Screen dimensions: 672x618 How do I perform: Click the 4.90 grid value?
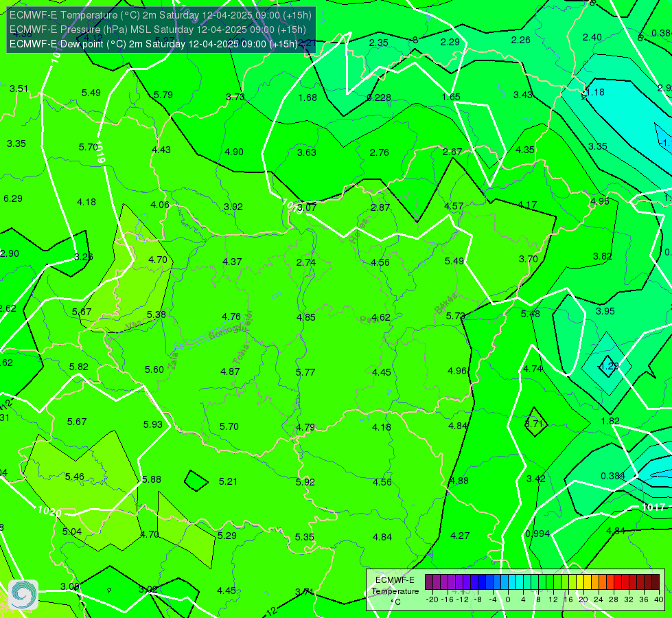(234, 152)
